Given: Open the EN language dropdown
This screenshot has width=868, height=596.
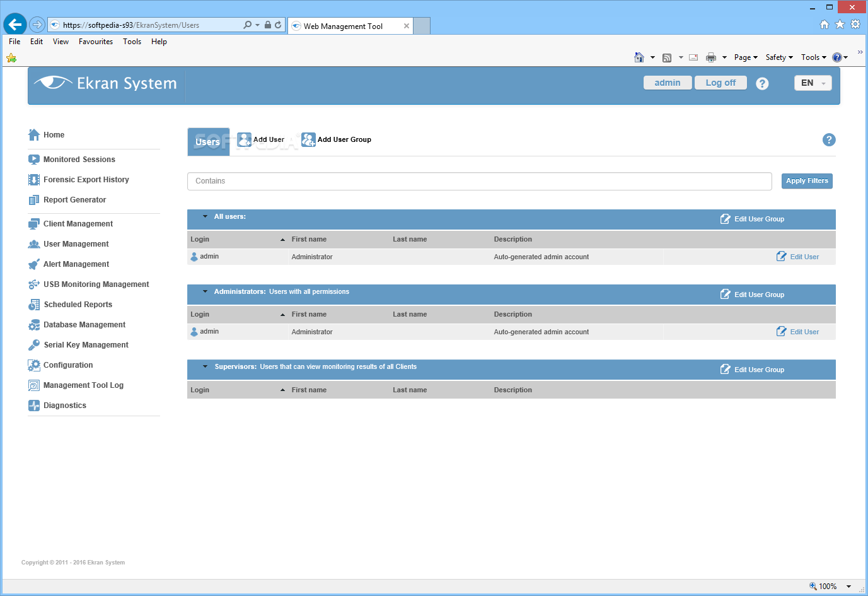Looking at the screenshot, I should click(813, 83).
